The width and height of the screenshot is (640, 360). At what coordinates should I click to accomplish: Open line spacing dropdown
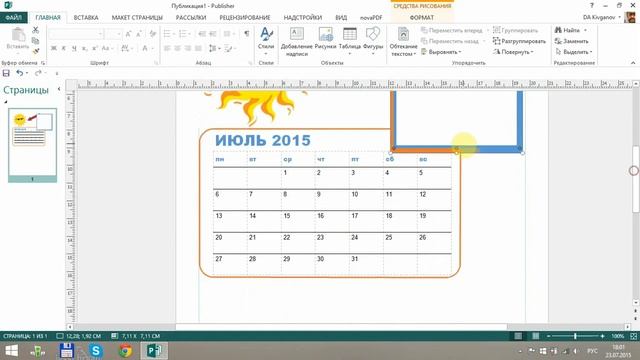[214, 48]
